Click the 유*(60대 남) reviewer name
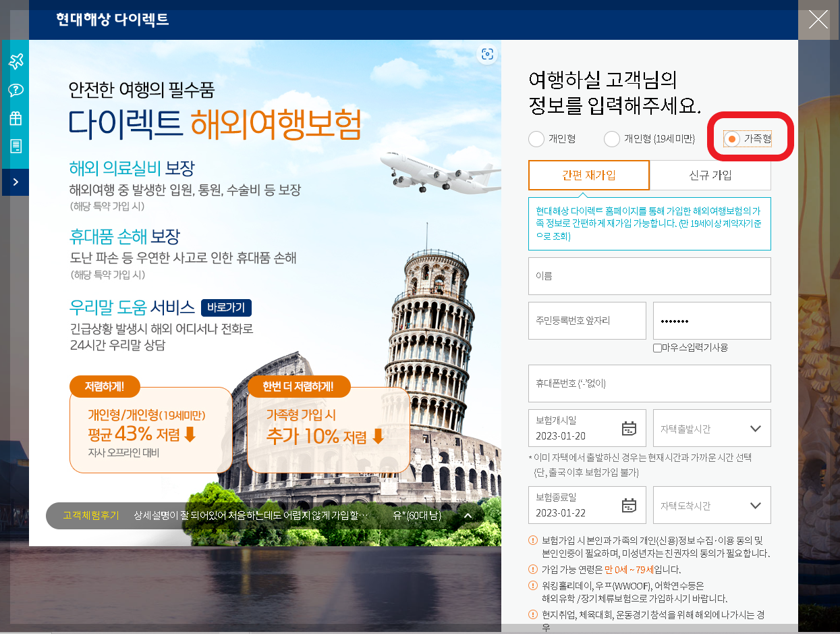 pyautogui.click(x=416, y=515)
